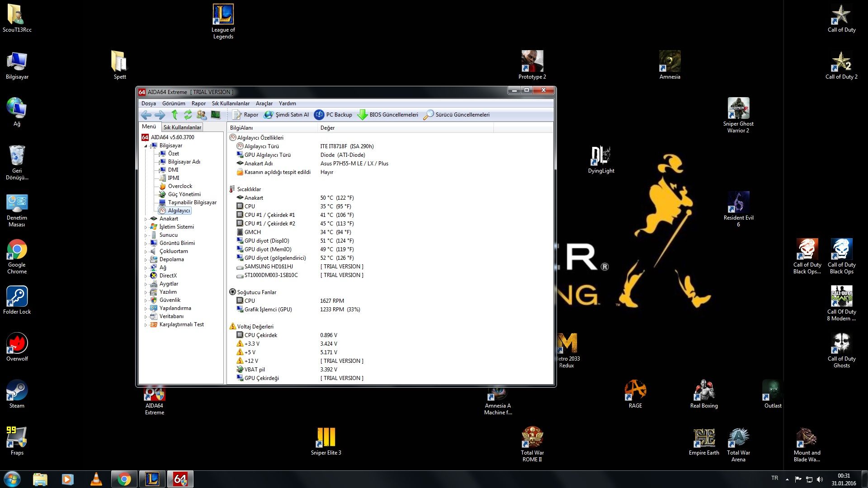Click the back navigation arrow in AIDA64
Screen dimensions: 868x488
pos(146,115)
